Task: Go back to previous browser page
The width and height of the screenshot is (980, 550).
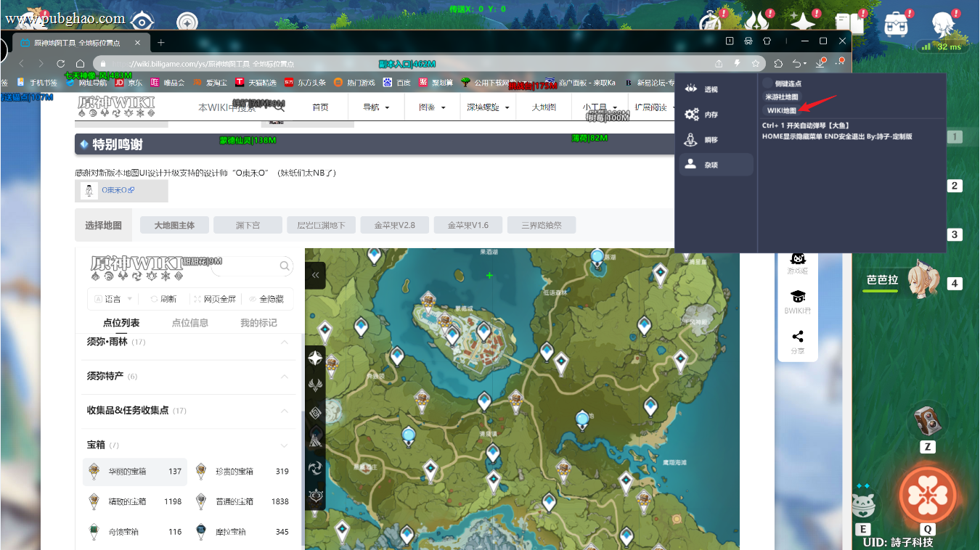Action: click(21, 64)
